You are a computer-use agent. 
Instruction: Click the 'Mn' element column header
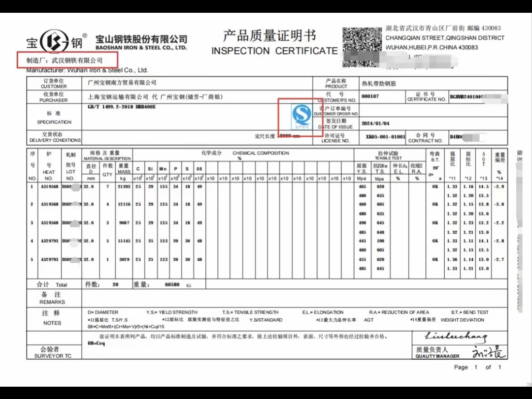pyautogui.click(x=163, y=169)
